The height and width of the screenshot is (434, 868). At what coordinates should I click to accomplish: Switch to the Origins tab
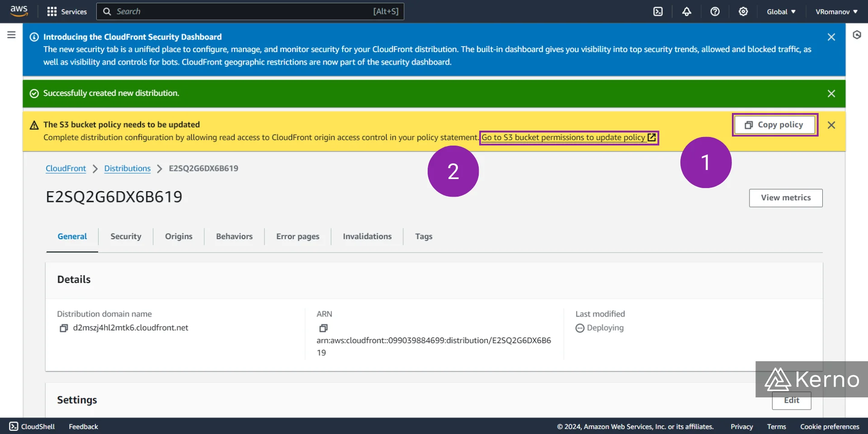[179, 236]
